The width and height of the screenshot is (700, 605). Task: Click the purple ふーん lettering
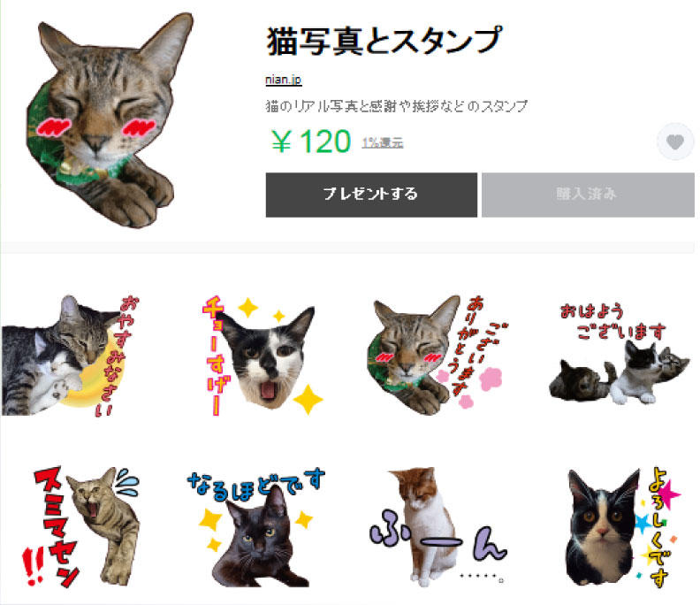click(x=438, y=541)
